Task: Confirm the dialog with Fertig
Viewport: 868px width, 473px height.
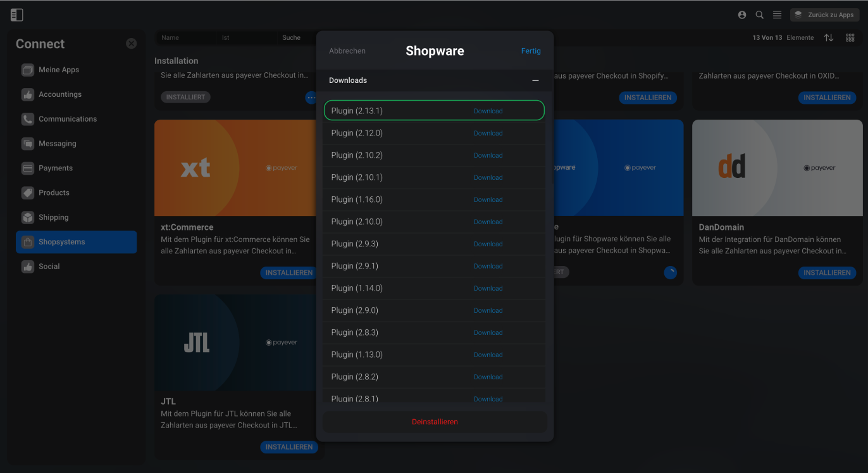Action: (531, 51)
